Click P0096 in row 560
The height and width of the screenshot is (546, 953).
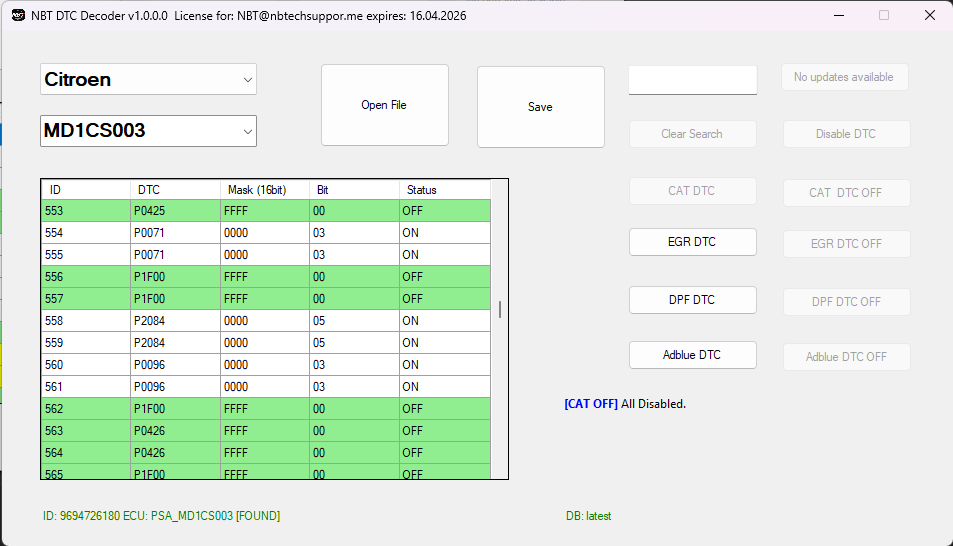click(175, 365)
